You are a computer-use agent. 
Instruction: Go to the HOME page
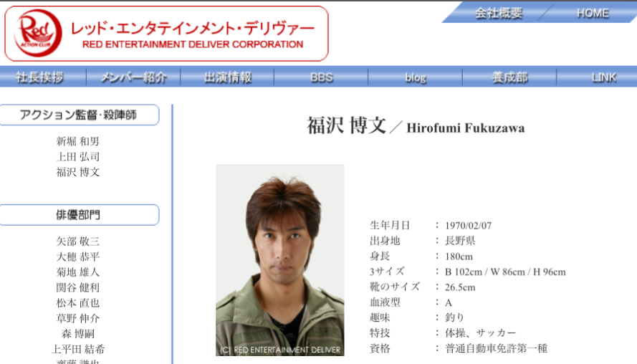pos(593,13)
